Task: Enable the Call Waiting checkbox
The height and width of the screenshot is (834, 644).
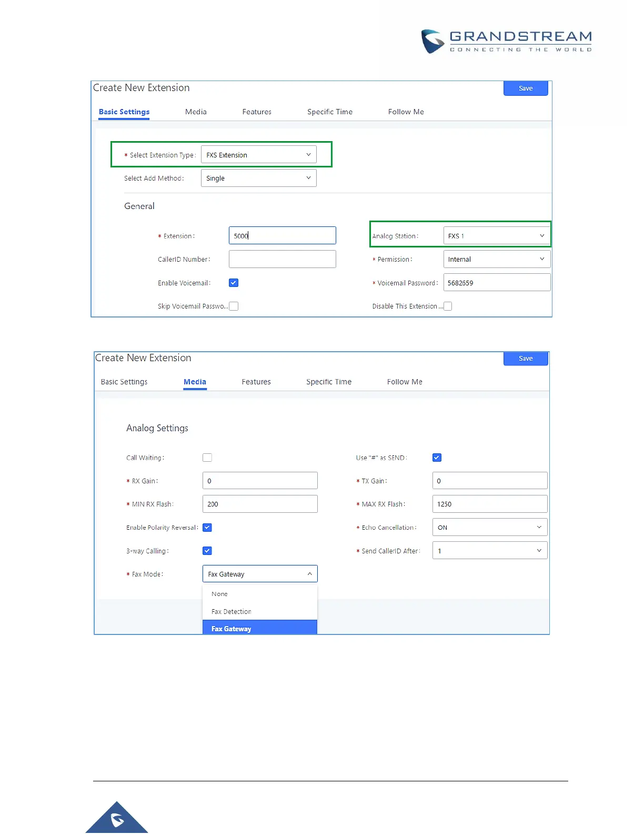Action: [x=207, y=458]
